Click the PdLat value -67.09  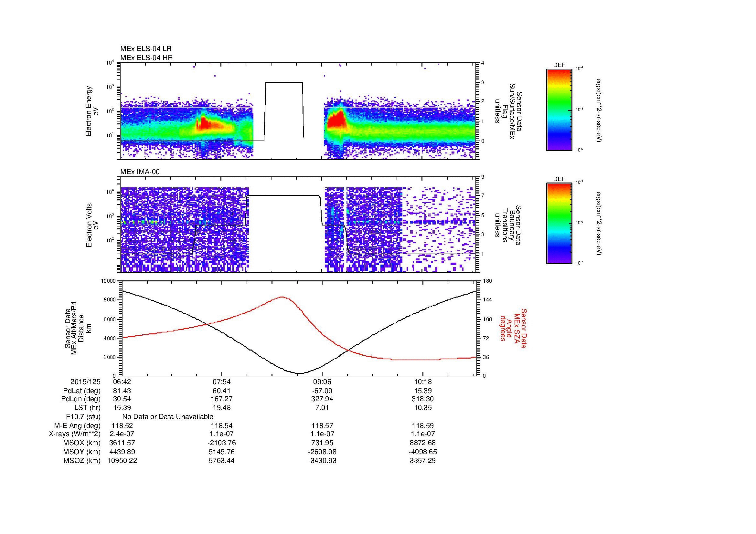(322, 391)
